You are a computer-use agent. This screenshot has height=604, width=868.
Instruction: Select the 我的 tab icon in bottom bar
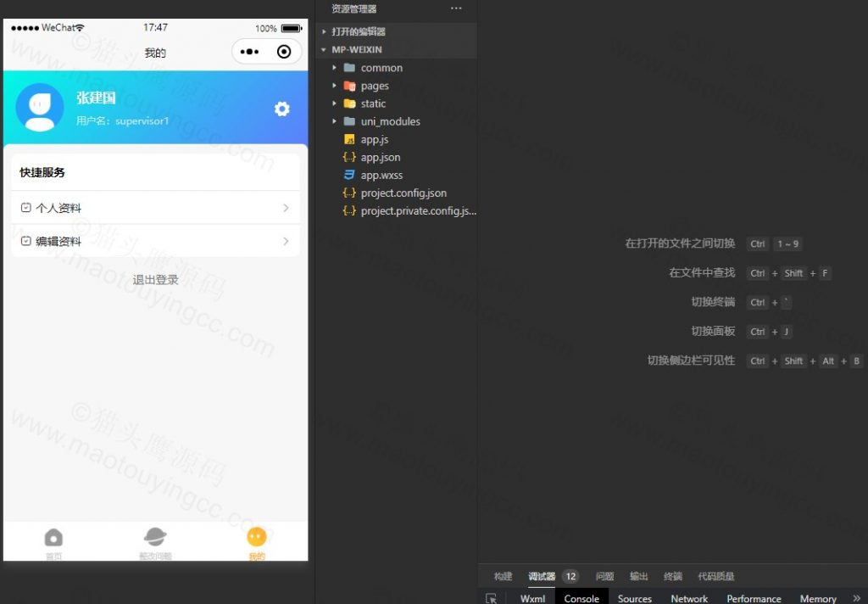click(x=256, y=536)
